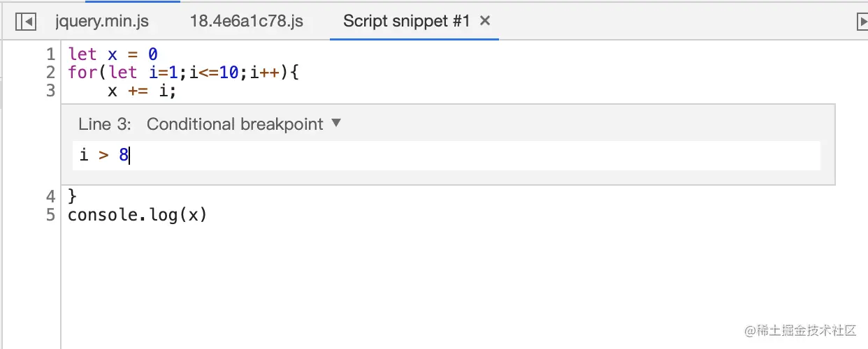Toggle a breakpoint on line number 1

pyautogui.click(x=50, y=54)
